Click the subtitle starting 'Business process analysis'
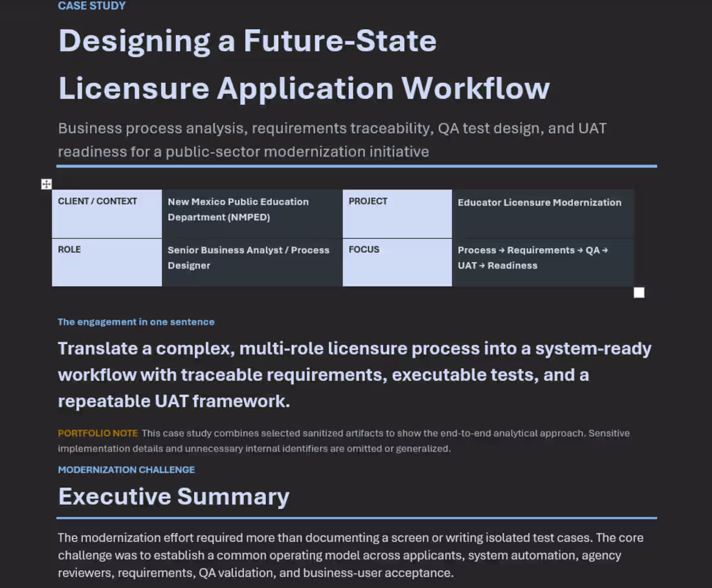Viewport: 712px width, 588px height. [332, 140]
